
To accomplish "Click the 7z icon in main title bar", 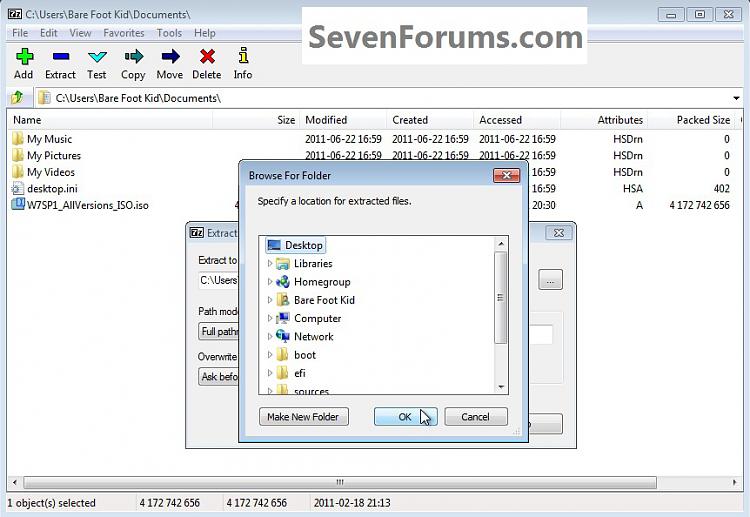I will [15, 14].
